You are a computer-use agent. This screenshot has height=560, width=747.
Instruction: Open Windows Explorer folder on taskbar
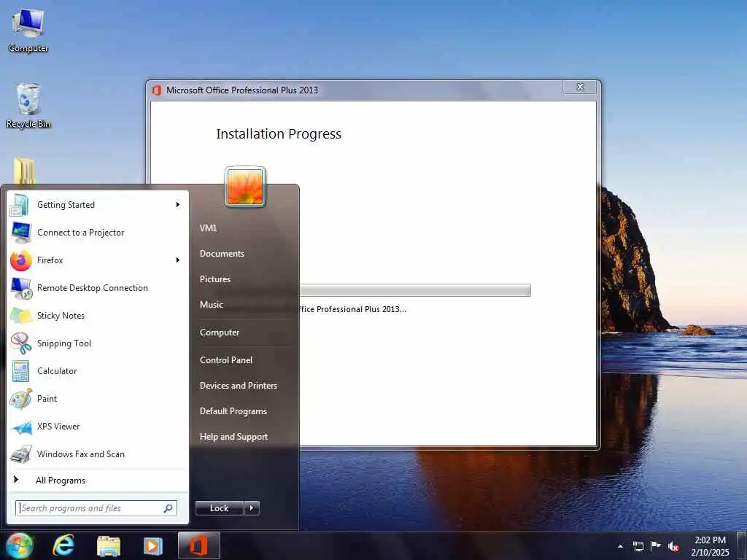click(109, 546)
